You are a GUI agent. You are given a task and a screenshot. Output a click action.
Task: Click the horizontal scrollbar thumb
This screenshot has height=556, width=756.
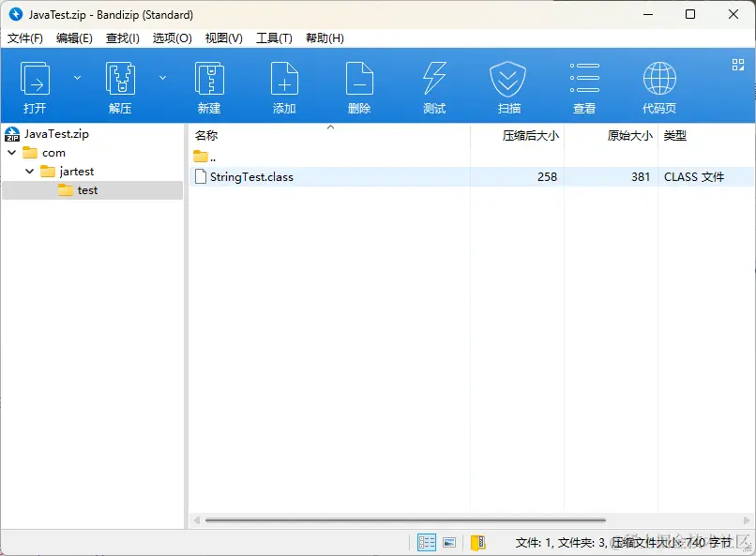tap(405, 520)
